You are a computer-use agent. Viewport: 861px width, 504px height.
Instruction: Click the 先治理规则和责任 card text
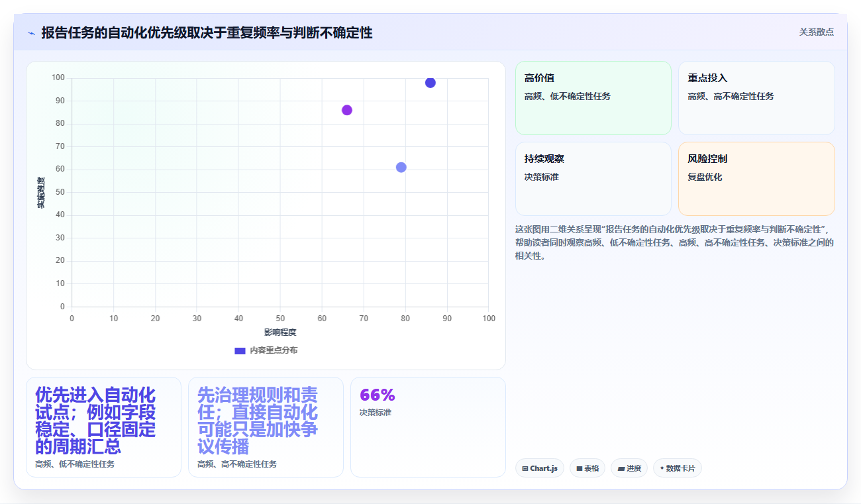pos(258,421)
